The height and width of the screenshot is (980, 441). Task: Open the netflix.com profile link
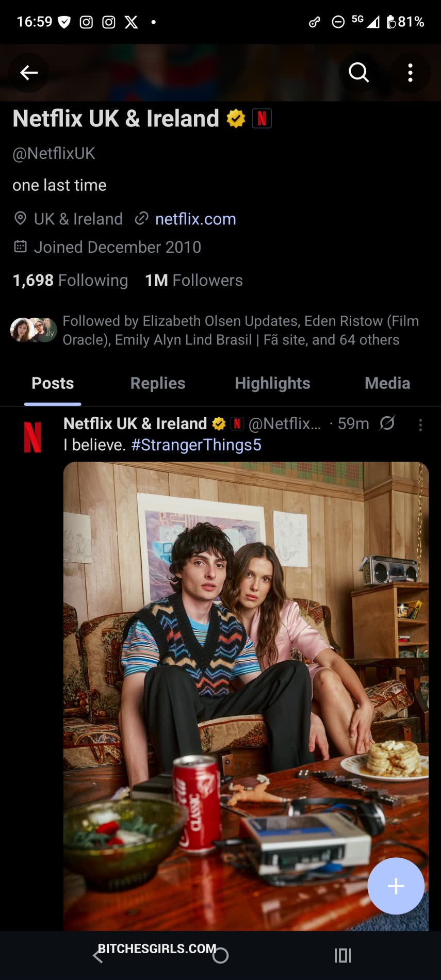(x=195, y=219)
